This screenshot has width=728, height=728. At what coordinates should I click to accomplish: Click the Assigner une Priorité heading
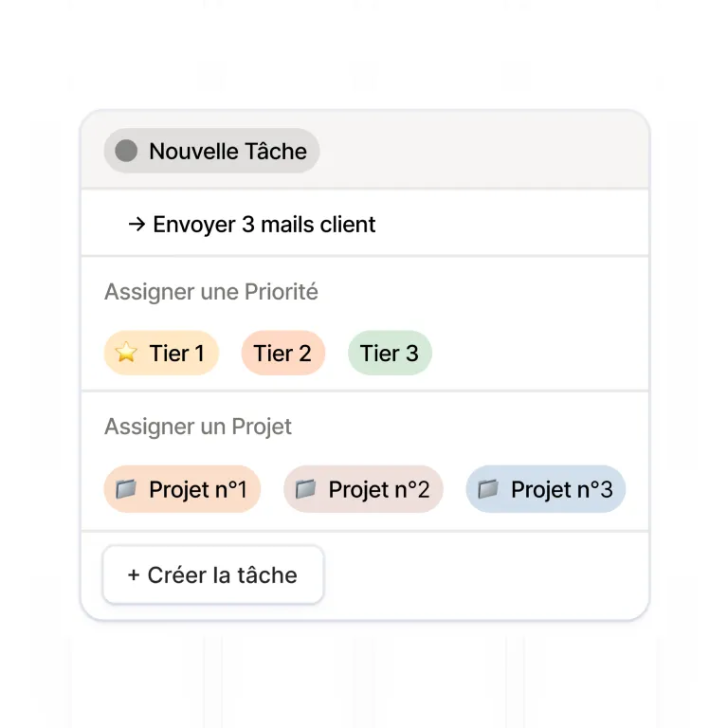pyautogui.click(x=211, y=293)
